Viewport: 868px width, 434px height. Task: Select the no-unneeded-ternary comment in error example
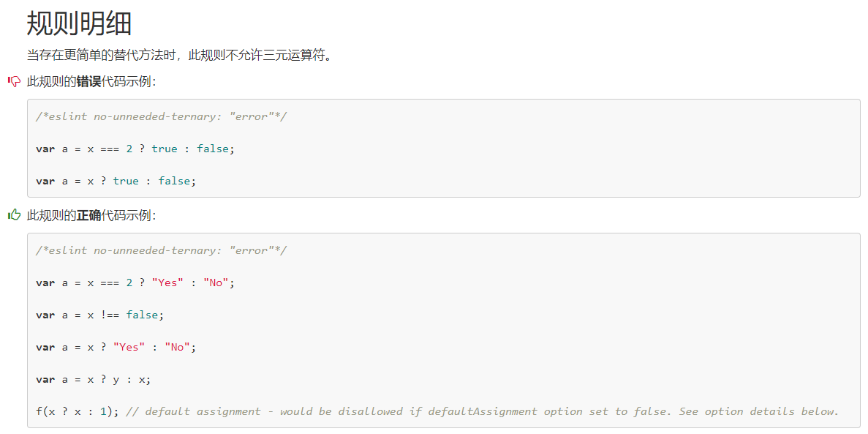click(x=161, y=116)
